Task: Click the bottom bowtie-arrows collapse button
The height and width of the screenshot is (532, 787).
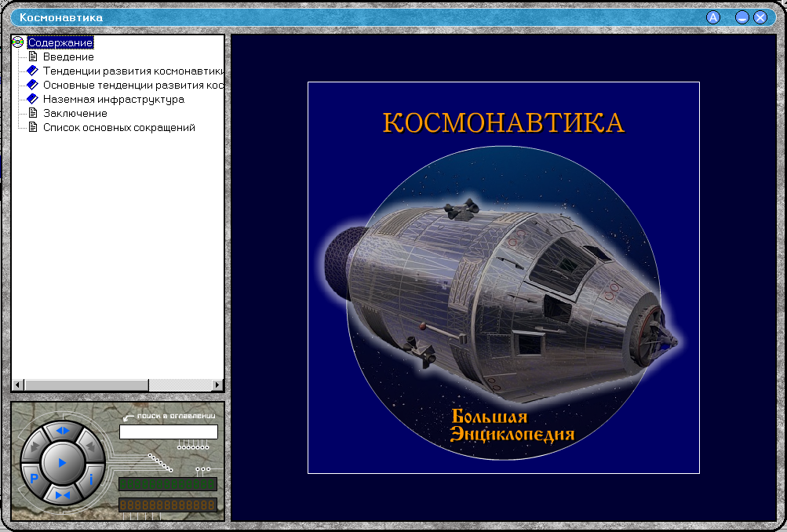Action: (63, 494)
